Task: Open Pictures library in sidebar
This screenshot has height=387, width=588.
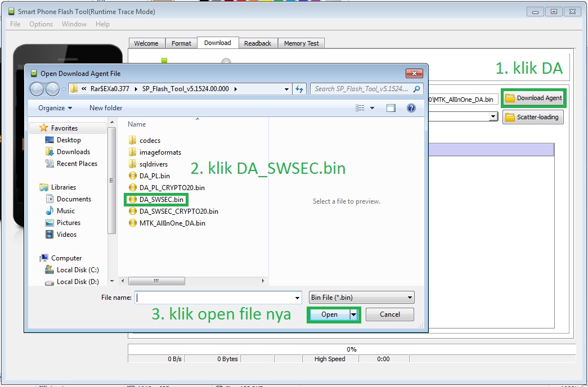Action: [69, 223]
